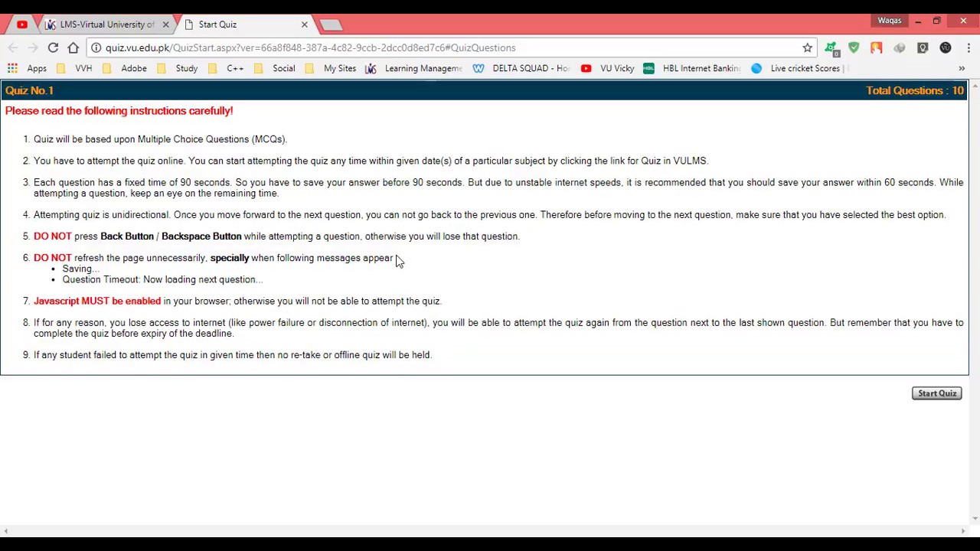Open the My Sites bookmarks folder
The image size is (980, 551).
pyautogui.click(x=331, y=68)
